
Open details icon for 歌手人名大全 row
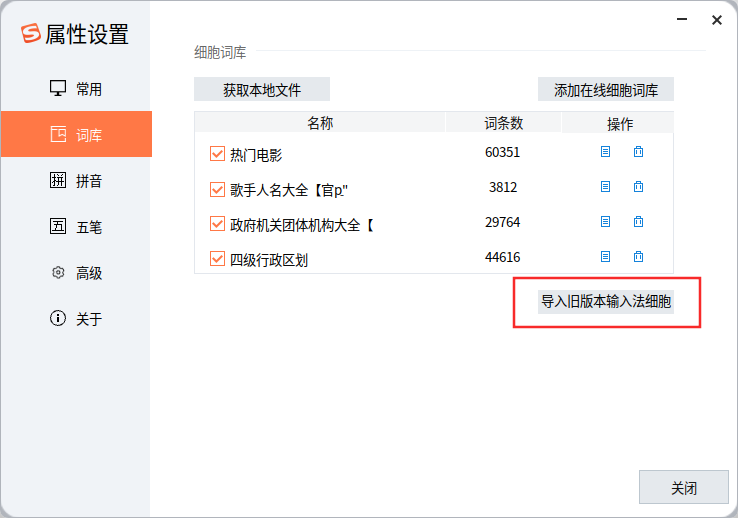click(x=605, y=187)
